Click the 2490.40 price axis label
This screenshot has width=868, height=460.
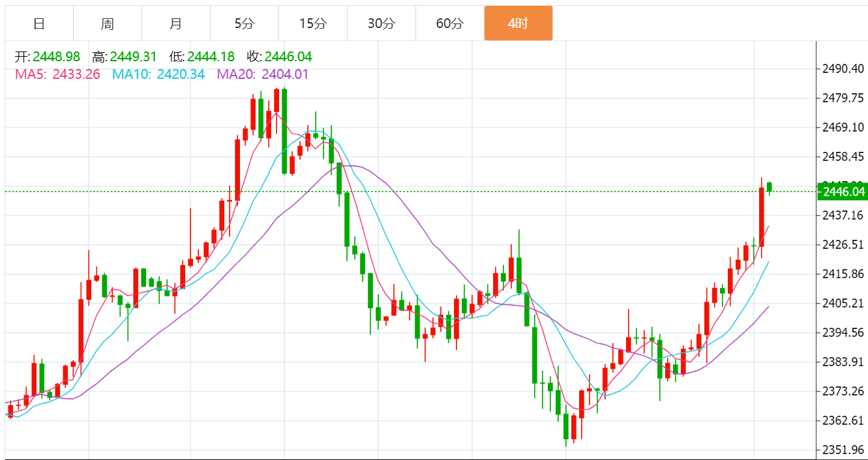click(x=843, y=69)
